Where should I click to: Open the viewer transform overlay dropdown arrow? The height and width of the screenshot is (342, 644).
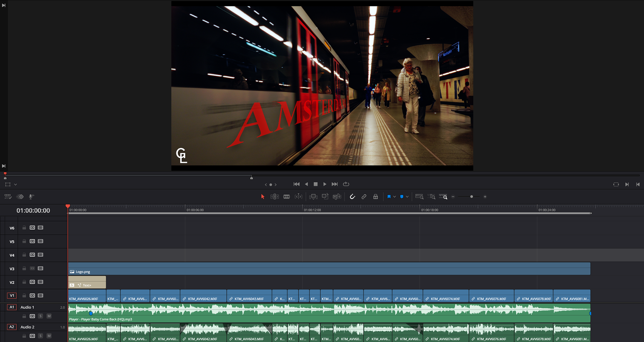tap(15, 184)
